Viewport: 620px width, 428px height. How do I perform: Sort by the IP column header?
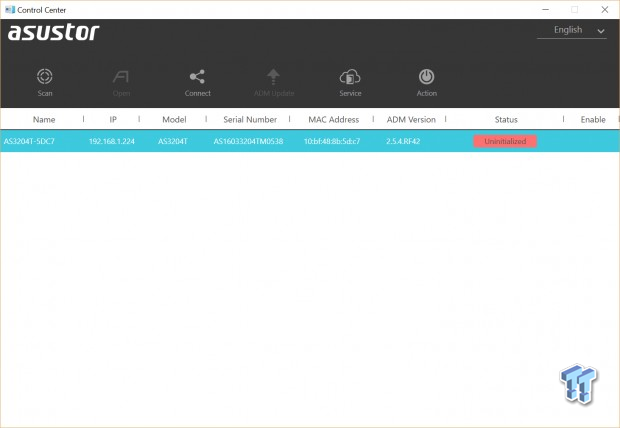point(113,119)
